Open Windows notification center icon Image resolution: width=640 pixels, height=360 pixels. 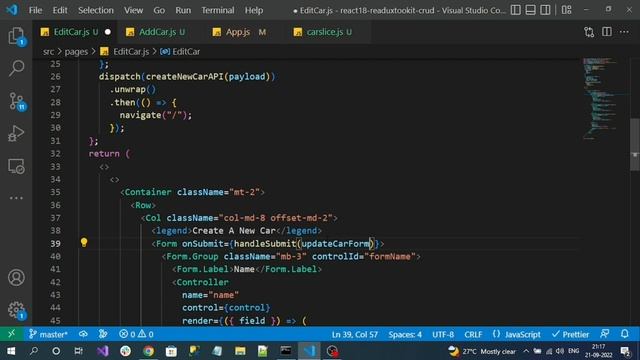[x=625, y=351]
